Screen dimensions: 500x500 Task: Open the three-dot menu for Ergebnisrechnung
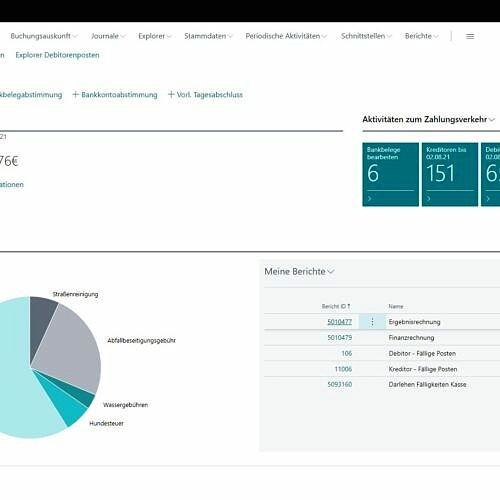click(x=372, y=322)
